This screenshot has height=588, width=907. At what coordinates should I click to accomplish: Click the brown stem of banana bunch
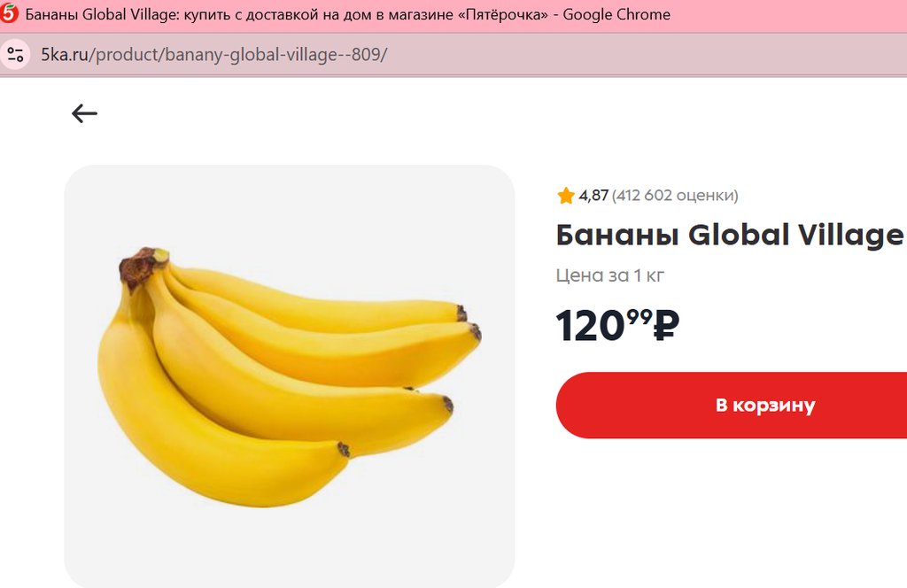140,267
